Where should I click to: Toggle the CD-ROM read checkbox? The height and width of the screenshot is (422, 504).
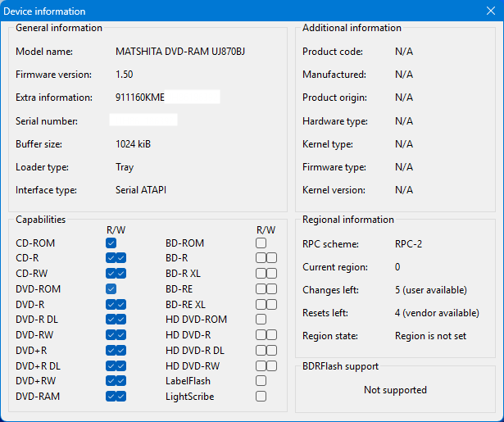point(111,243)
